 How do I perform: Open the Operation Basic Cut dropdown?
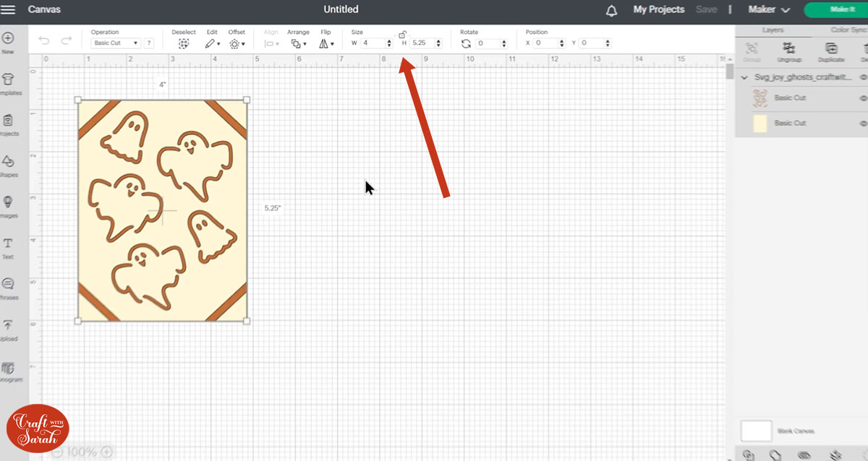[x=116, y=43]
